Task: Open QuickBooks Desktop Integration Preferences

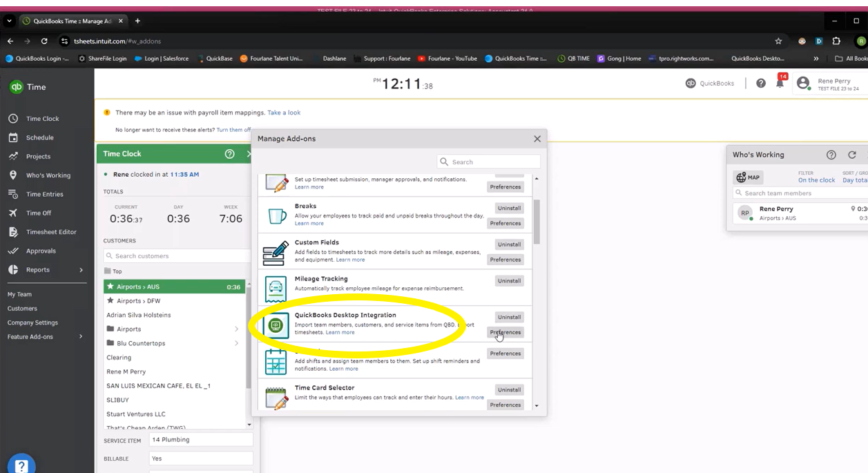Action: [x=505, y=332]
